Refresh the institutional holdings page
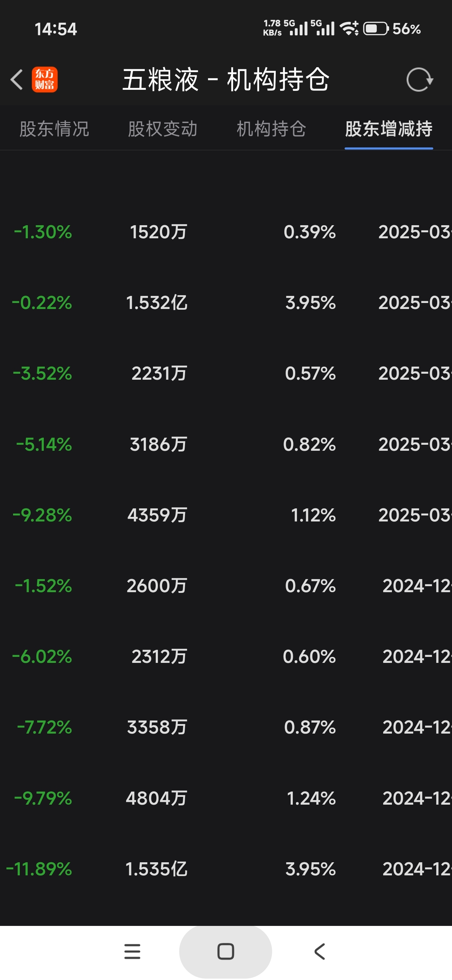The image size is (452, 980). click(x=419, y=80)
